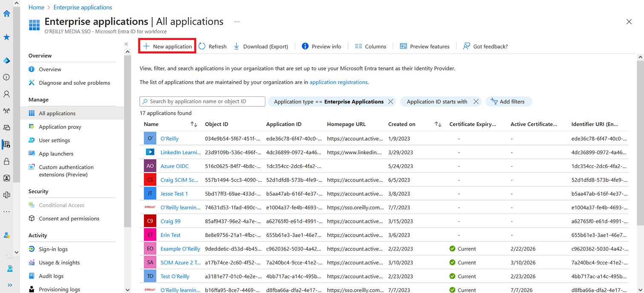Open the Application ID starts with filter

coord(437,102)
